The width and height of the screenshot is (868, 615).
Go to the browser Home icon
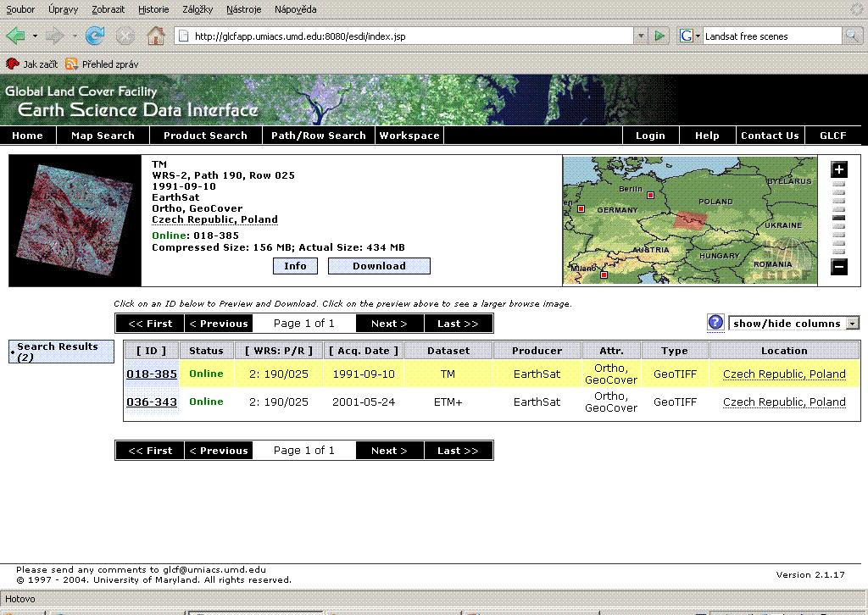tap(156, 36)
